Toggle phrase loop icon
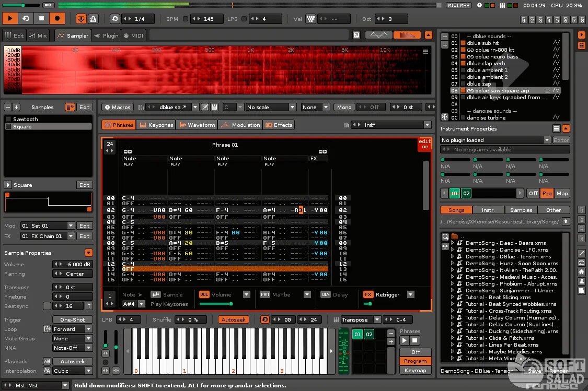 pos(265,320)
